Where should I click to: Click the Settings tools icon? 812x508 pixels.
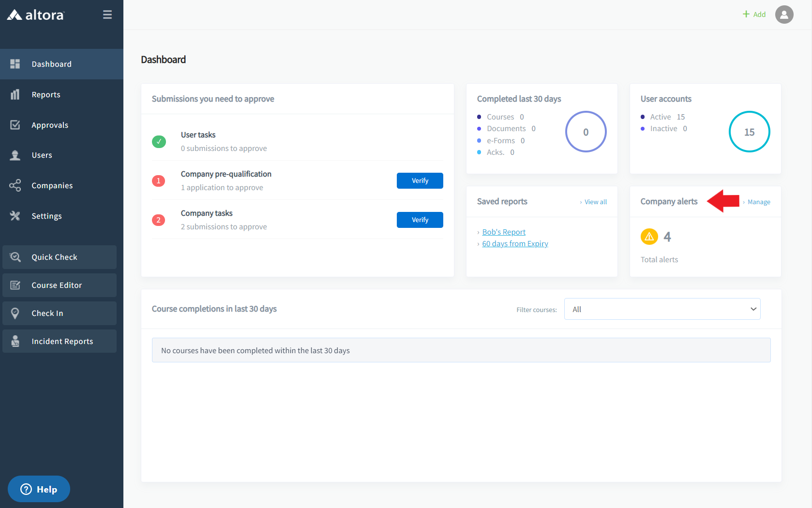[x=15, y=216]
